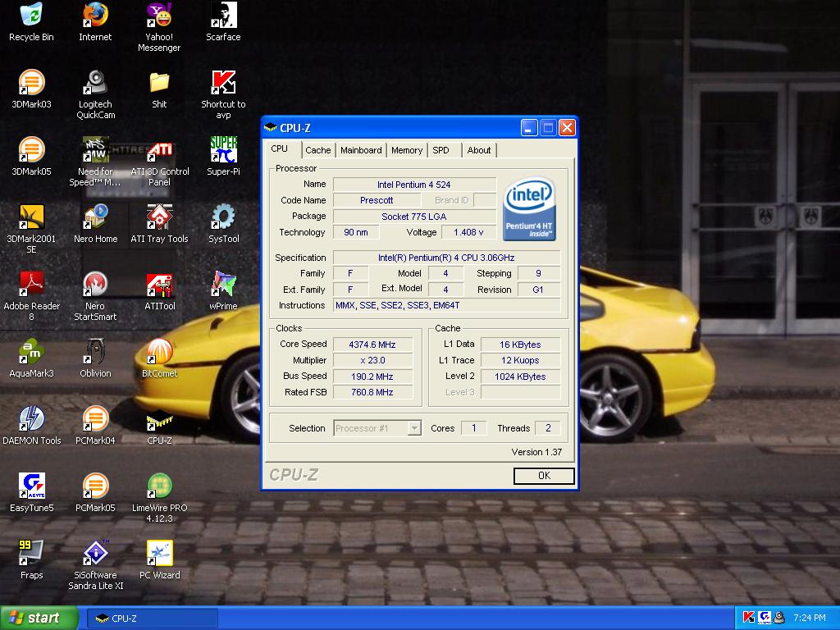Click the Name field Intel Pentium 4 524
This screenshot has width=840, height=630.
pos(414,185)
